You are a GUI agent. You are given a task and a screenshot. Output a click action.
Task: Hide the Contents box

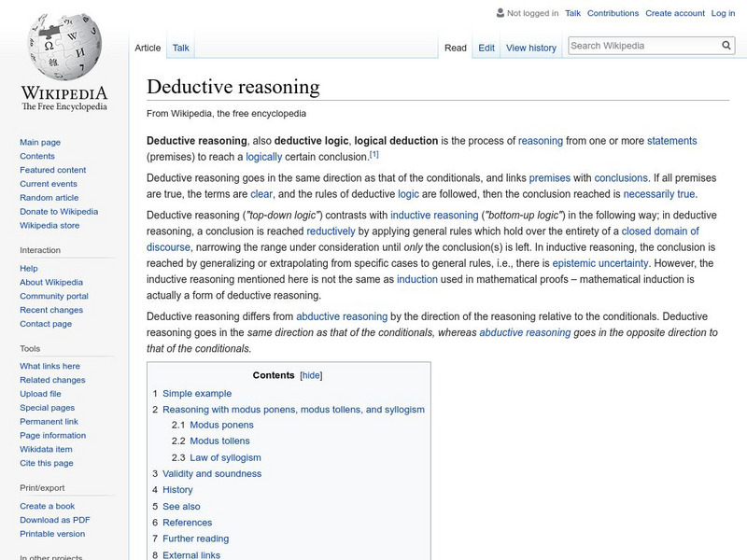pos(311,375)
